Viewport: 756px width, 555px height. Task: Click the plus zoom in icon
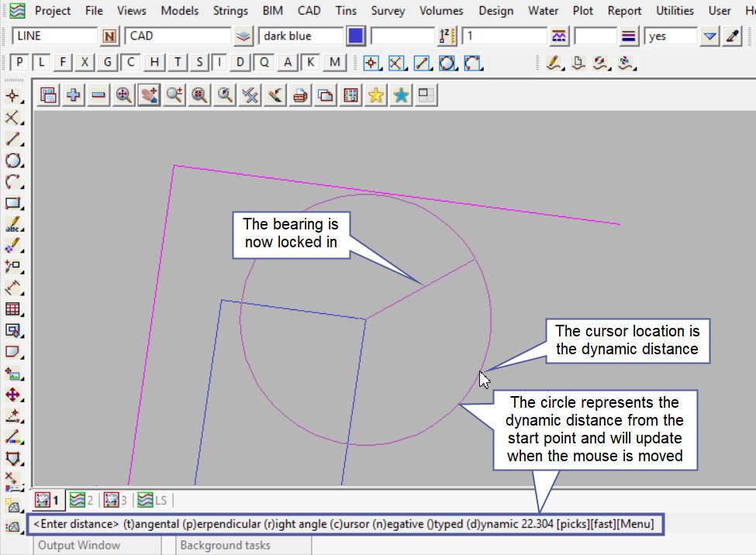[74, 95]
